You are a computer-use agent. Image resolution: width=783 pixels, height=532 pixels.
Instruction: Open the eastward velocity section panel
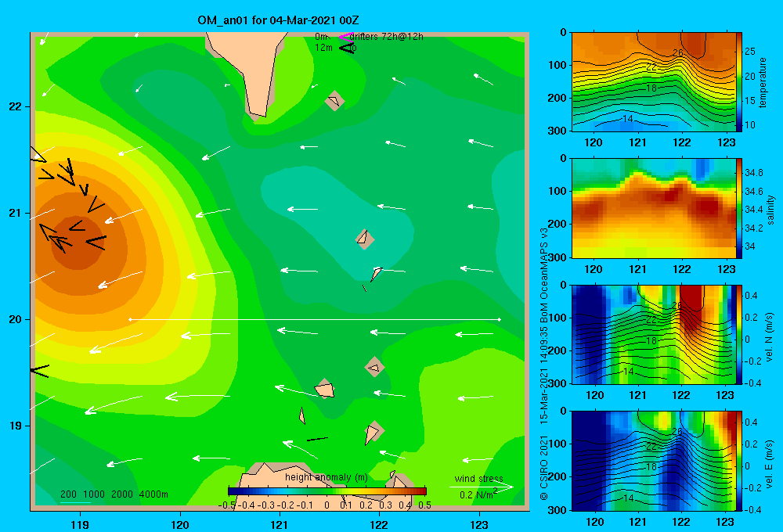[x=654, y=461]
